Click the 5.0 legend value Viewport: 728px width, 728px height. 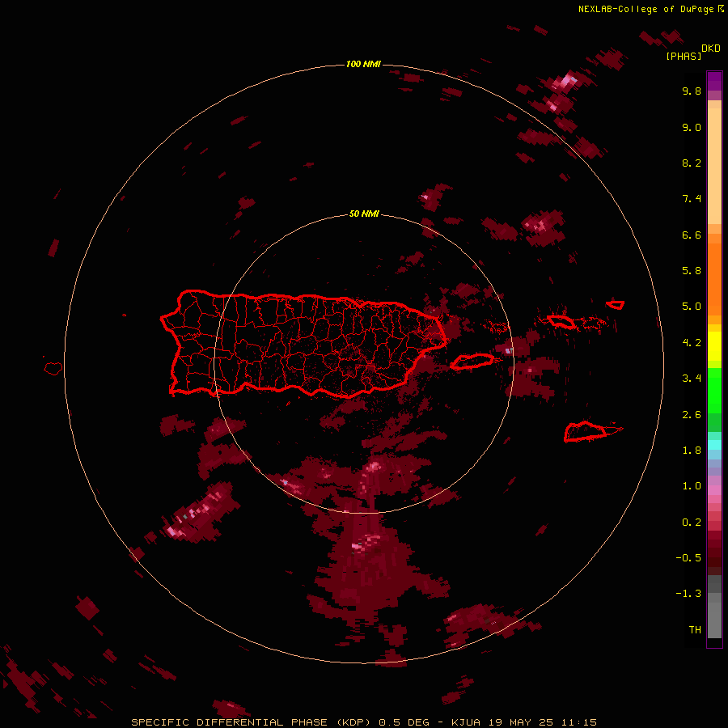(692, 307)
